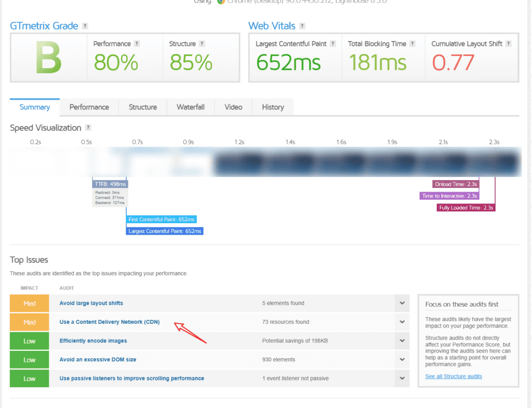Click 1 event listener not passive text
The height and width of the screenshot is (408, 532).
tap(295, 378)
